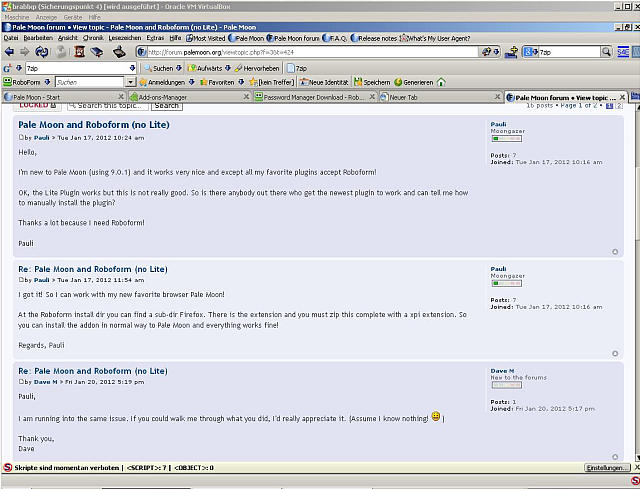The width and height of the screenshot is (640, 489).
Task: Open the Chronik menu
Action: tap(93, 37)
